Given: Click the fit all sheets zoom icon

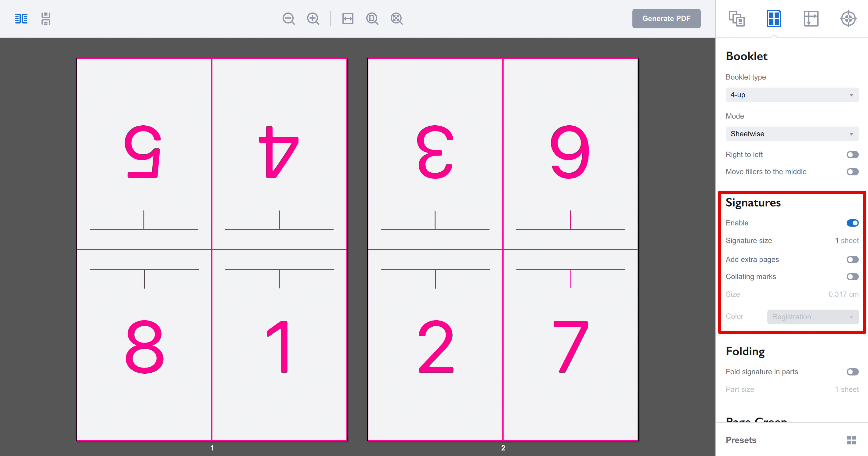Looking at the screenshot, I should coord(396,19).
